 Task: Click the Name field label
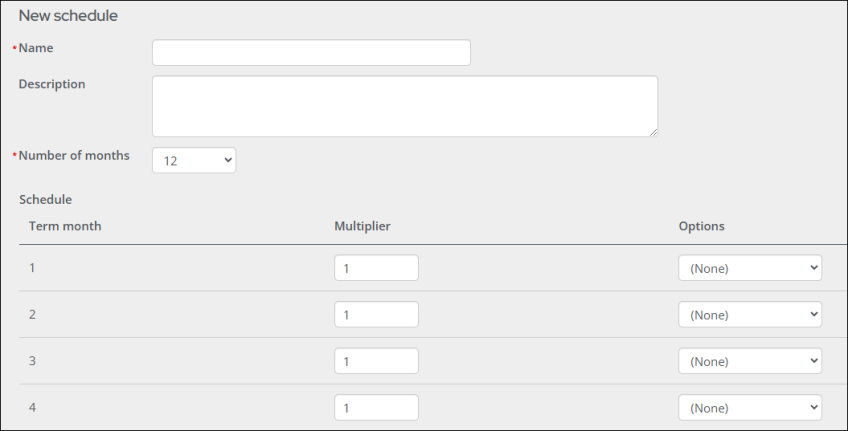point(36,48)
